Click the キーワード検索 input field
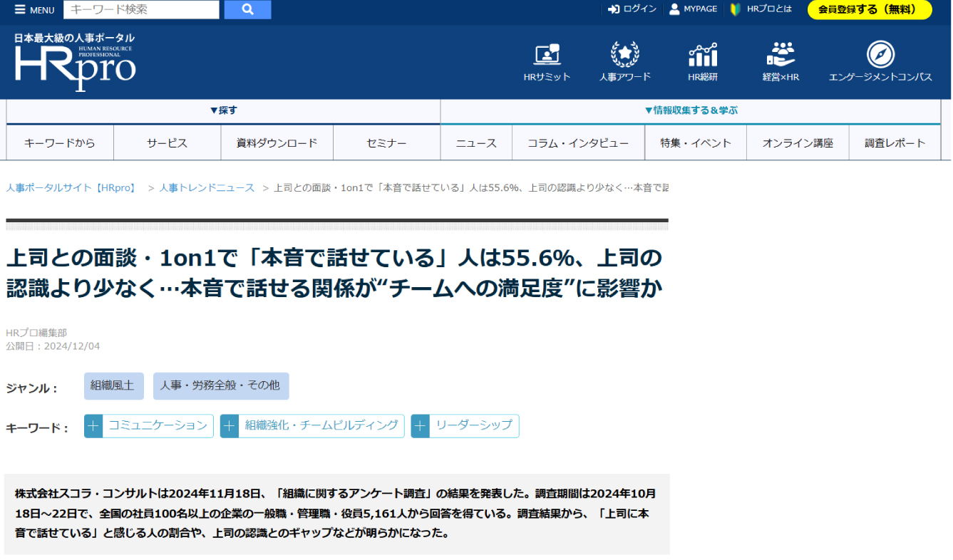This screenshot has width=953, height=560. [141, 9]
